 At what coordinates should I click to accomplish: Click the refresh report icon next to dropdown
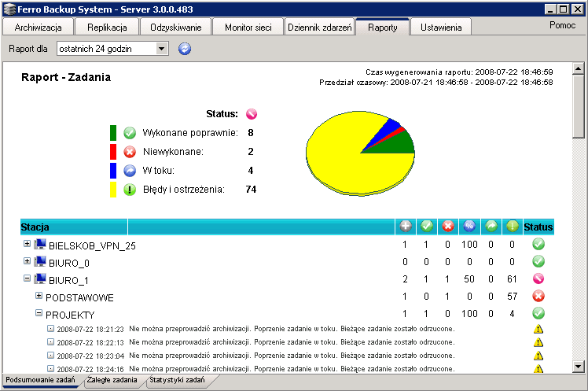coord(185,49)
